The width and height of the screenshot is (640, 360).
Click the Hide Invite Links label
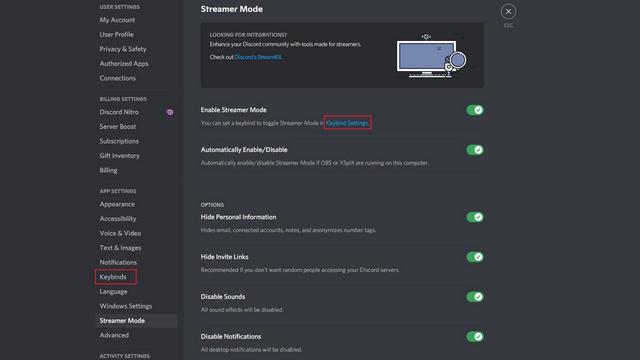pyautogui.click(x=224, y=257)
